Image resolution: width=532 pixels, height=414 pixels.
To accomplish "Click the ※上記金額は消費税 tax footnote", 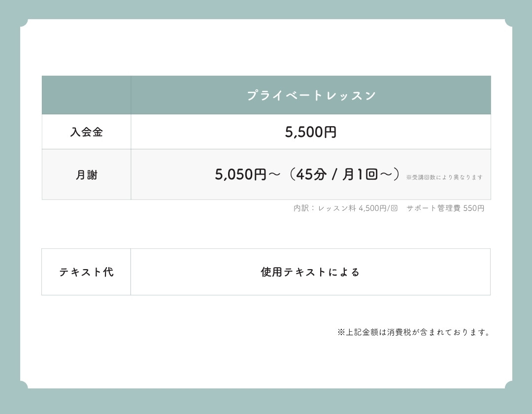I will tap(414, 332).
